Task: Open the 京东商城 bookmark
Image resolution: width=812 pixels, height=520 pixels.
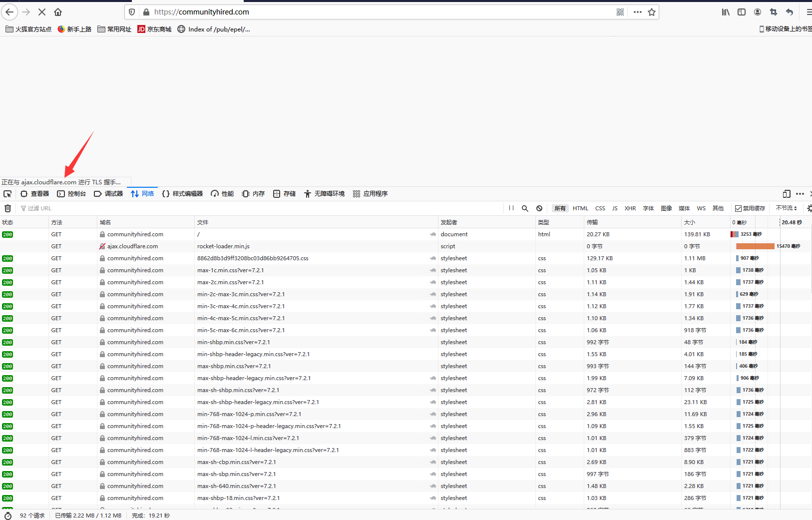Action: (x=154, y=29)
